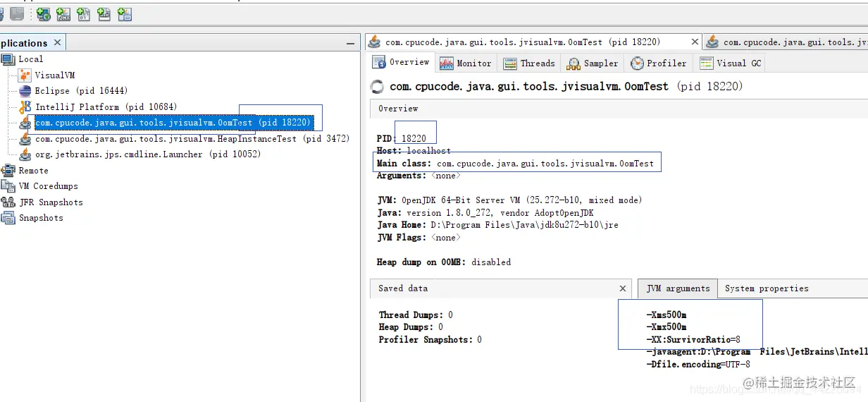Click the Java Home path line
This screenshot has height=402, width=868.
click(497, 225)
